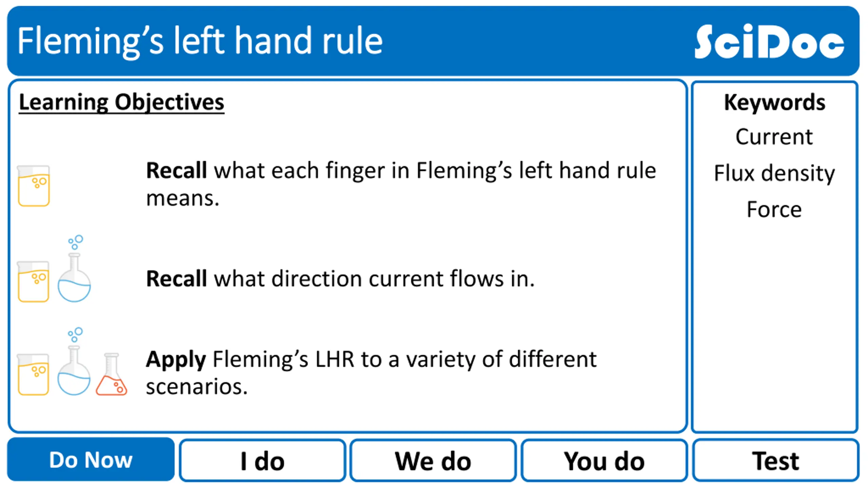Go to the We do tab

[433, 460]
